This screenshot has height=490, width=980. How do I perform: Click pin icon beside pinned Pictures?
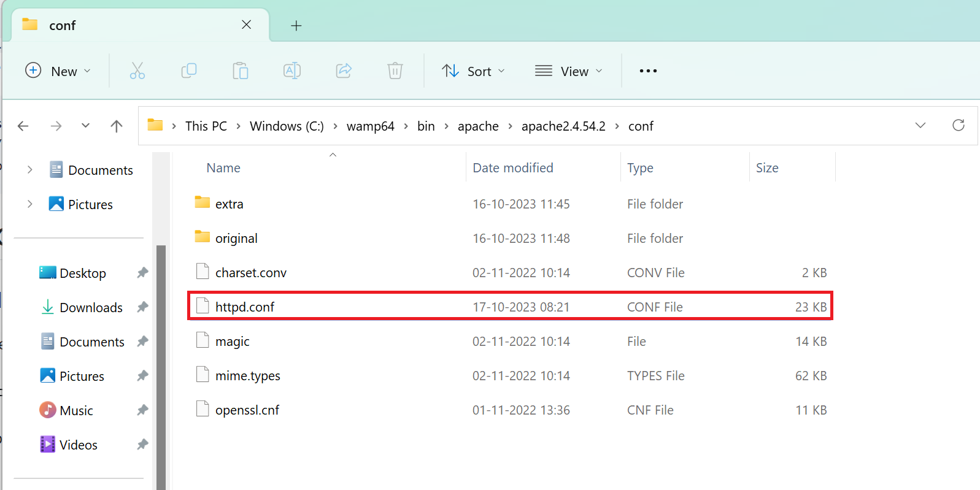(142, 376)
